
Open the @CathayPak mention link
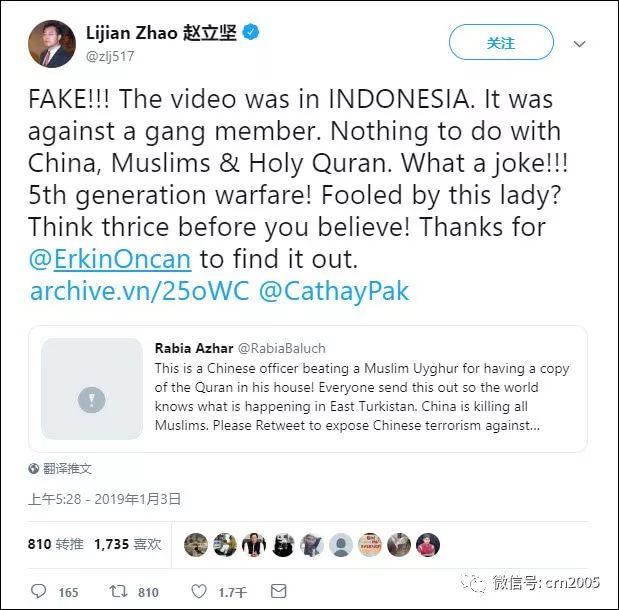coord(334,291)
